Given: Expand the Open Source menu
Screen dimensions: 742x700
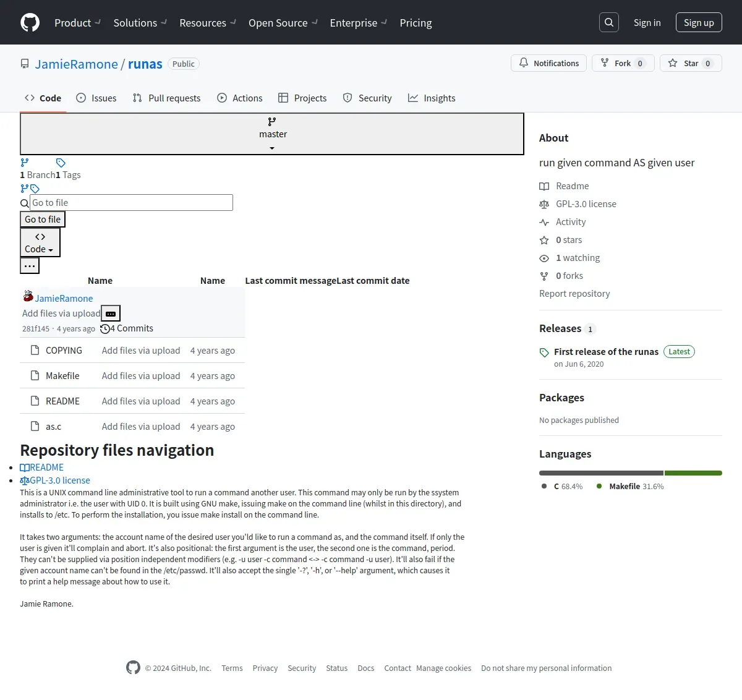Looking at the screenshot, I should [x=283, y=23].
